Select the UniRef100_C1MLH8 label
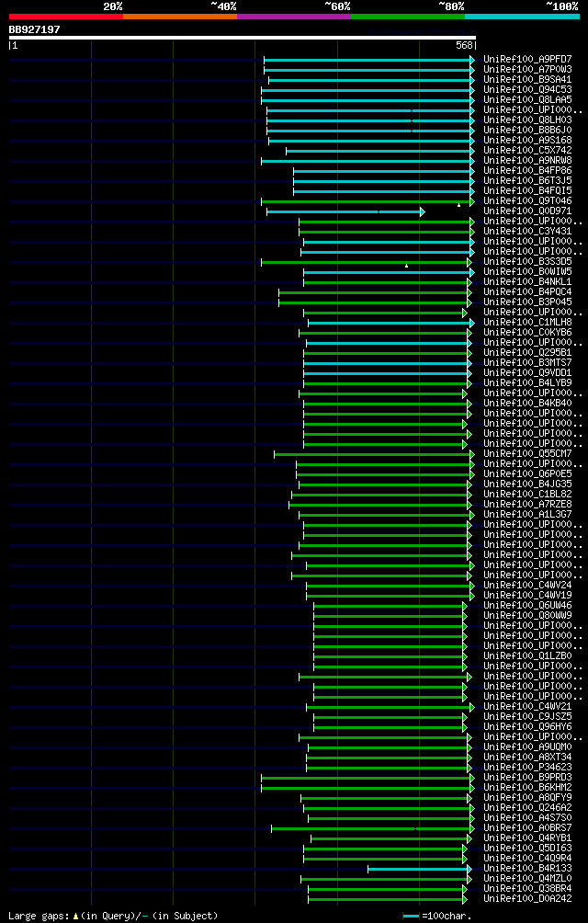 tap(527, 323)
